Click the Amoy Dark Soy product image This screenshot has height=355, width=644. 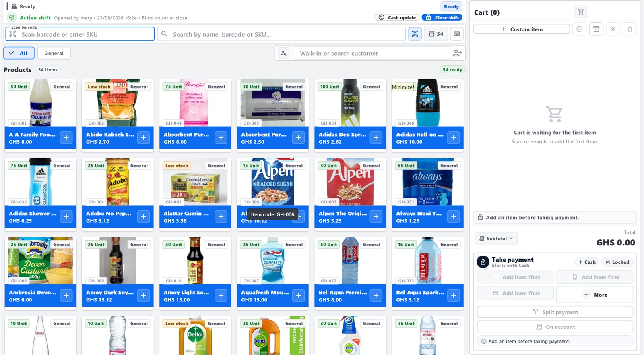point(118,261)
